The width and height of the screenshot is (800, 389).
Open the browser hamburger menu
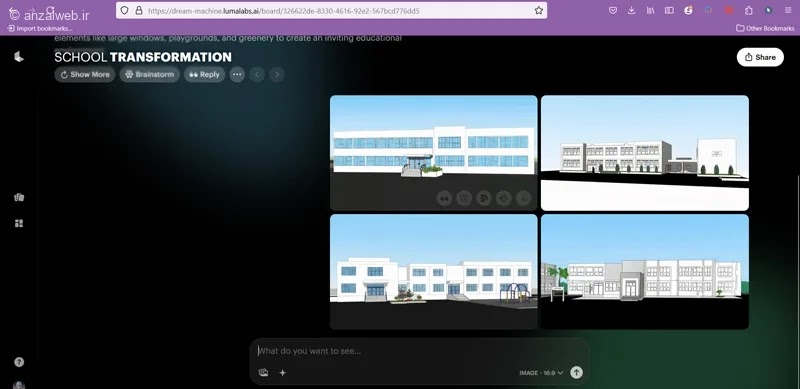coord(788,10)
